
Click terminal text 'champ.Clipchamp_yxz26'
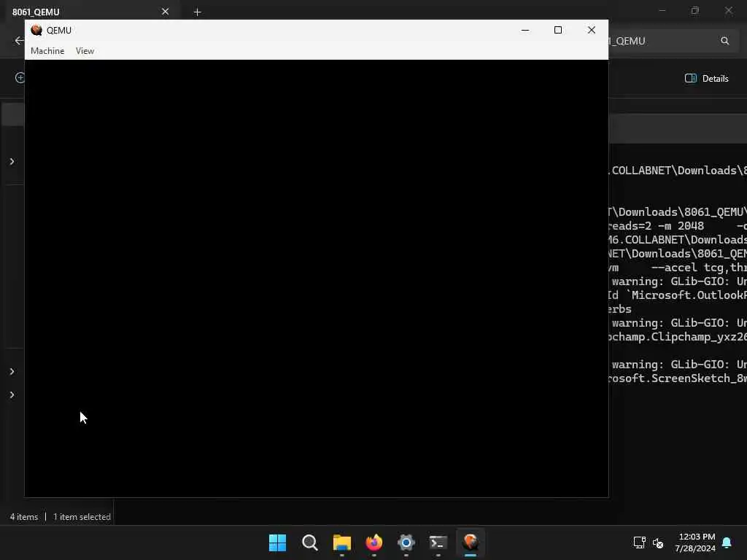[x=678, y=337]
